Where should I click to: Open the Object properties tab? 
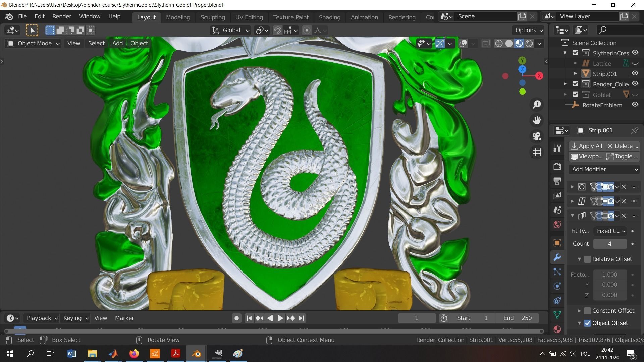557,243
